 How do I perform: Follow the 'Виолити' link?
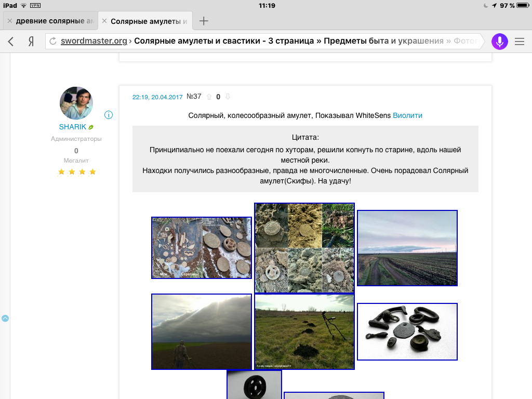407,115
